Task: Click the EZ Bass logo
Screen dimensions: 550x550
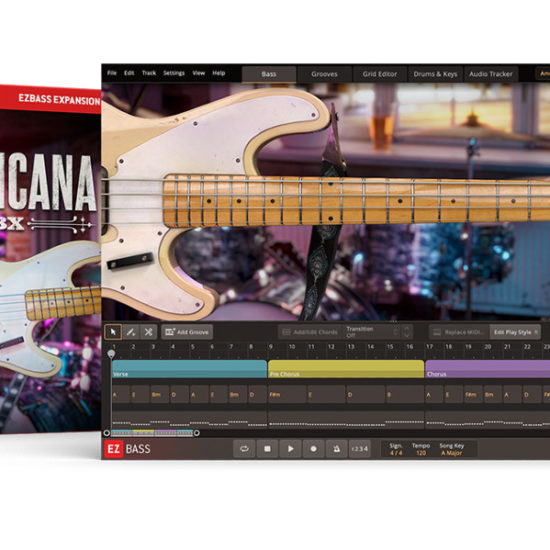Action: click(127, 449)
